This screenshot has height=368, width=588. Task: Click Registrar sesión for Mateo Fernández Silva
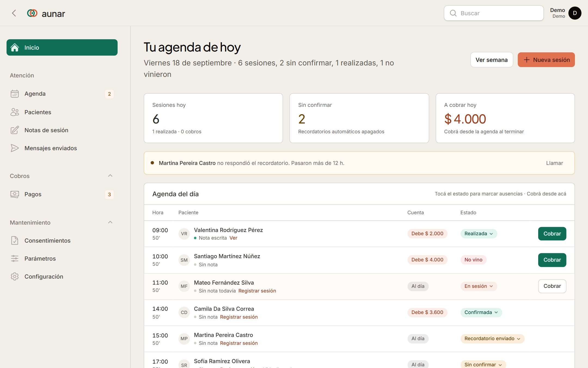point(257,291)
